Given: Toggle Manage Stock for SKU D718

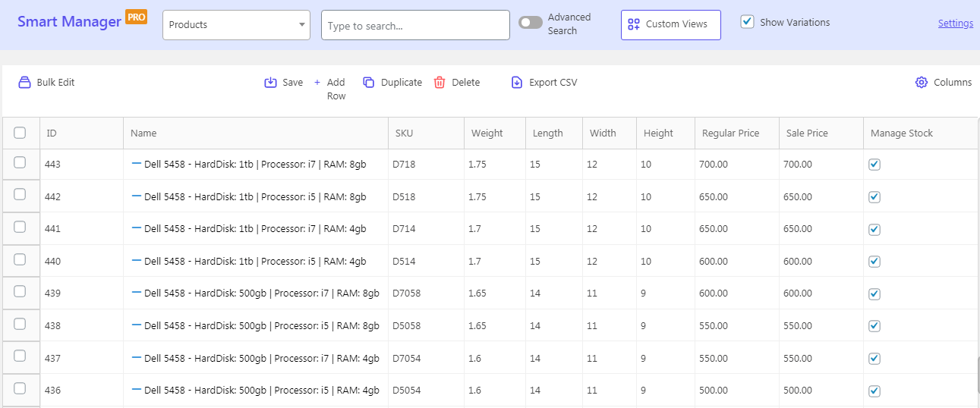Looking at the screenshot, I should coord(874,165).
